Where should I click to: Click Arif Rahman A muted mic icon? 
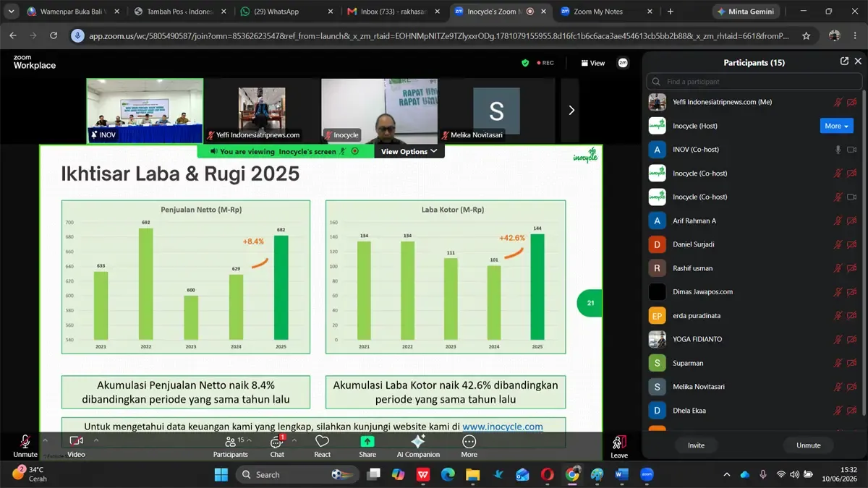pyautogui.click(x=838, y=221)
